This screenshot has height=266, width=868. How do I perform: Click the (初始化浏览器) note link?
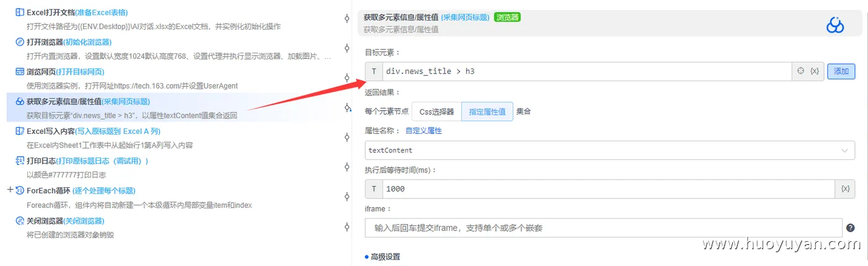(87, 42)
